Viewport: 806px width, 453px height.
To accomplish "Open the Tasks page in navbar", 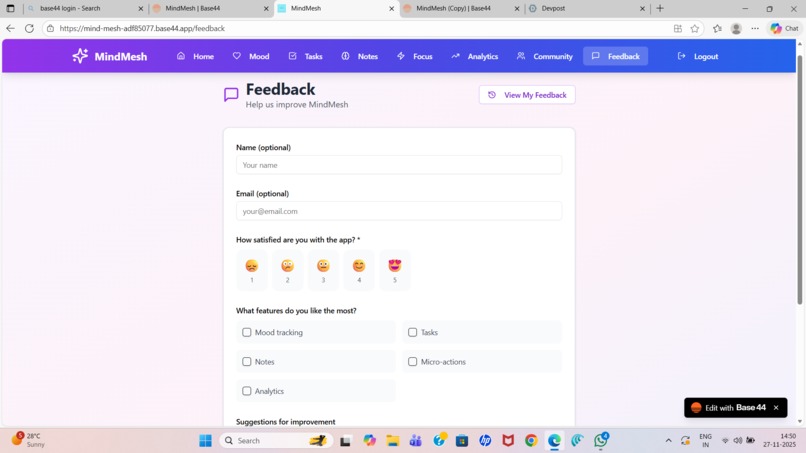I will coord(305,56).
